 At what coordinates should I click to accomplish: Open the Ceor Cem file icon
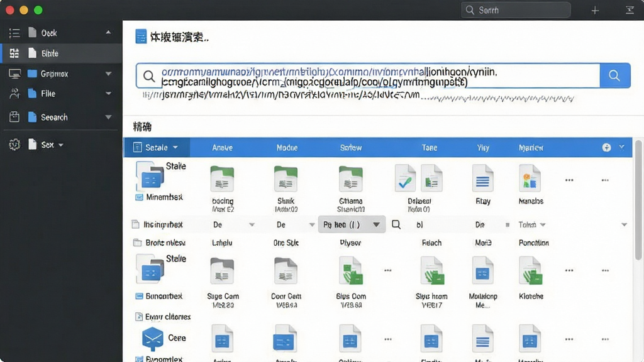[x=286, y=271]
